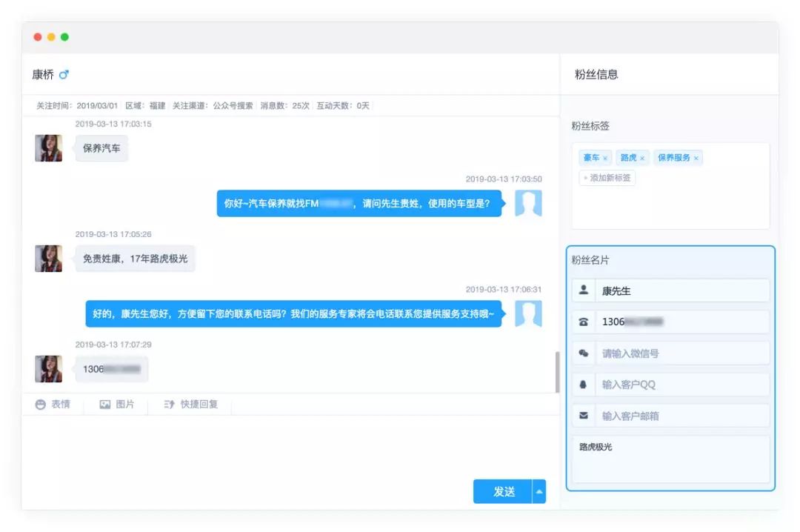The height and width of the screenshot is (532, 800).
Task: Click the name field showing 康先生
Action: click(x=681, y=291)
